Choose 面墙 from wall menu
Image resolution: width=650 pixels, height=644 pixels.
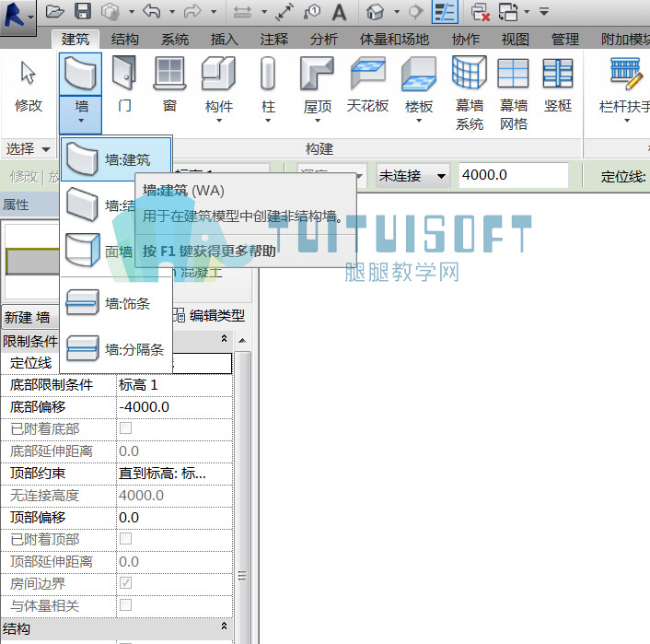point(99,251)
